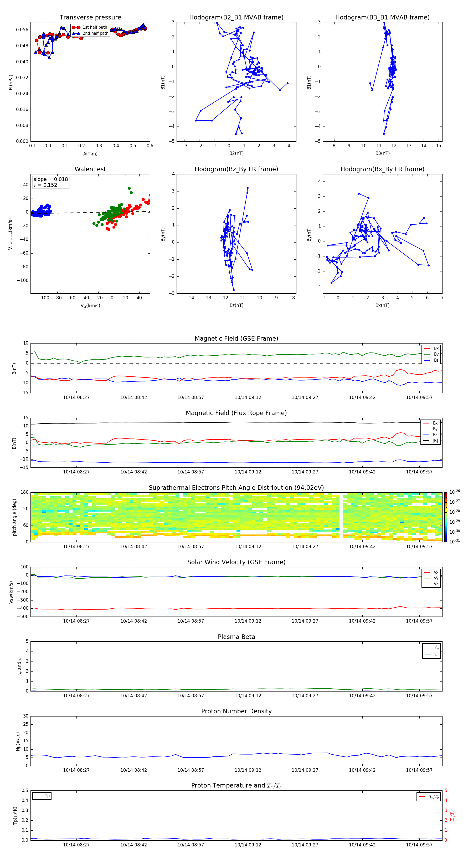Click the 'r = 0.152' annotation
473x868 pixels.
(45, 185)
